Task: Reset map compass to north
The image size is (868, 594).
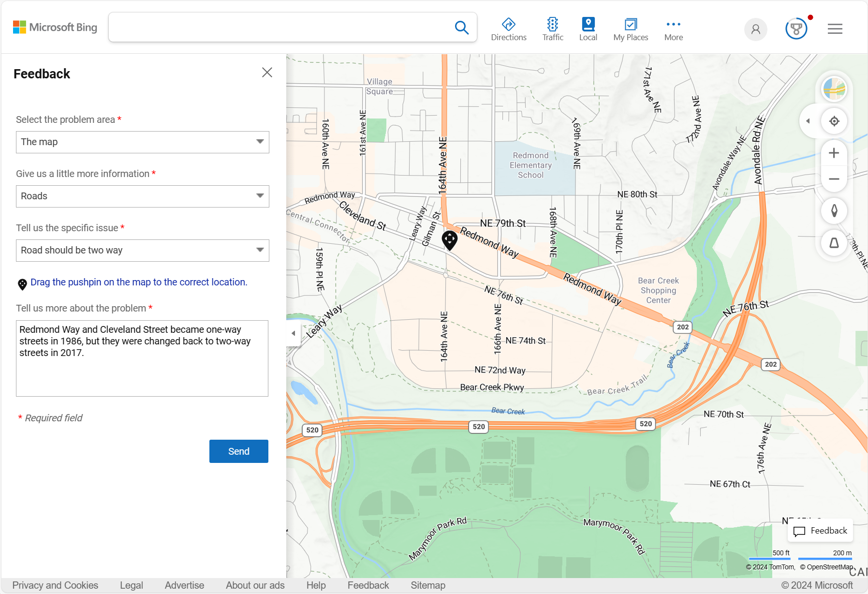Action: (834, 211)
